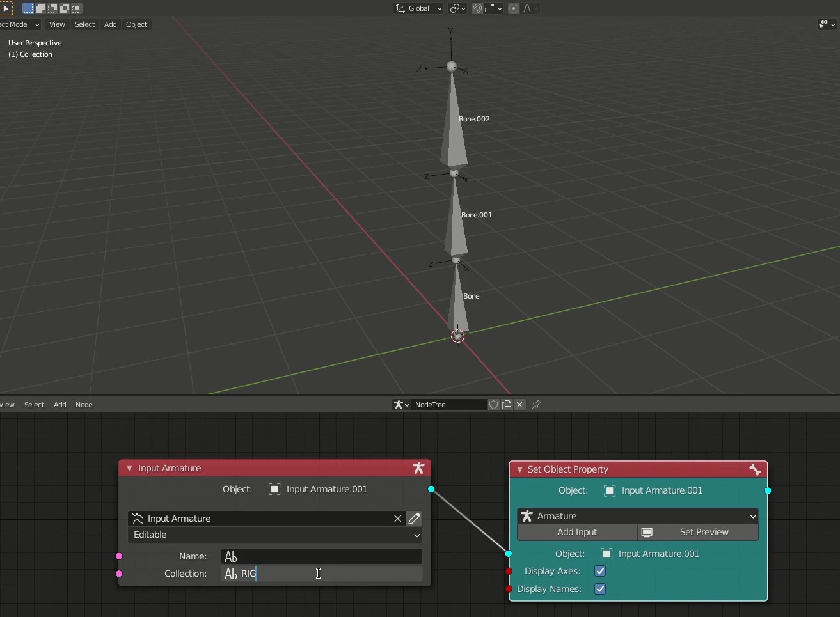Screen dimensions: 840x617
Task: Click the 3D cursor at the armature base
Action: pyautogui.click(x=458, y=336)
